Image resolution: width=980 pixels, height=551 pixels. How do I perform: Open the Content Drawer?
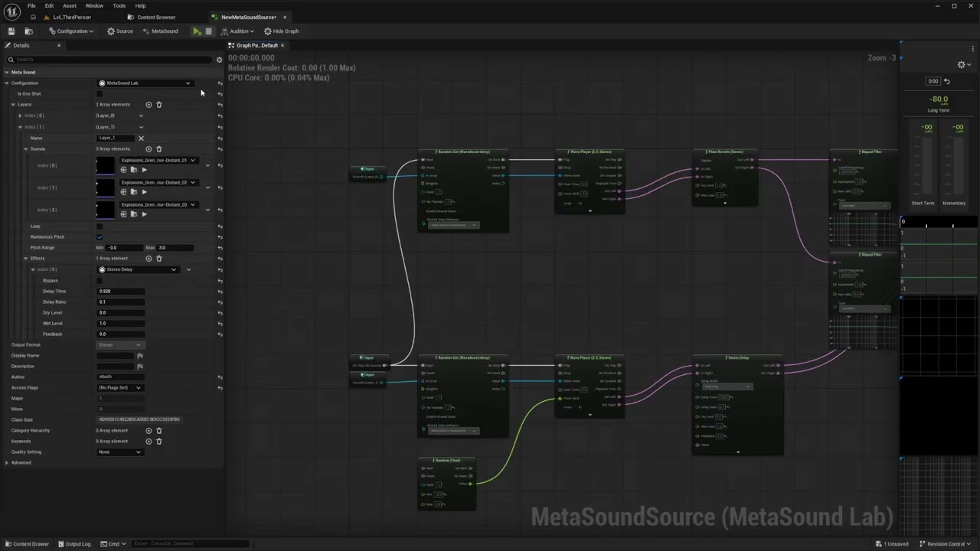27,544
